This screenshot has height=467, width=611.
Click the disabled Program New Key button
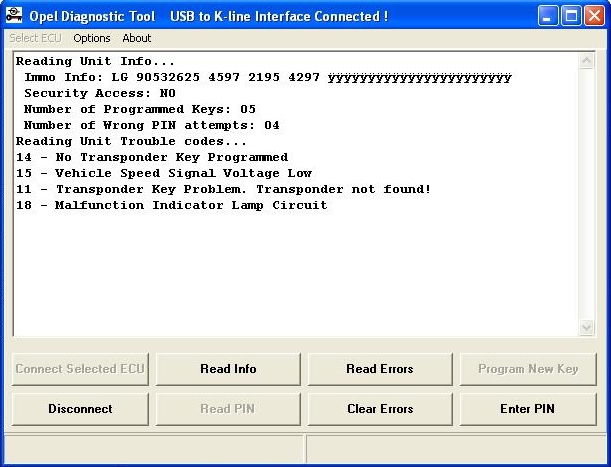[x=528, y=369]
